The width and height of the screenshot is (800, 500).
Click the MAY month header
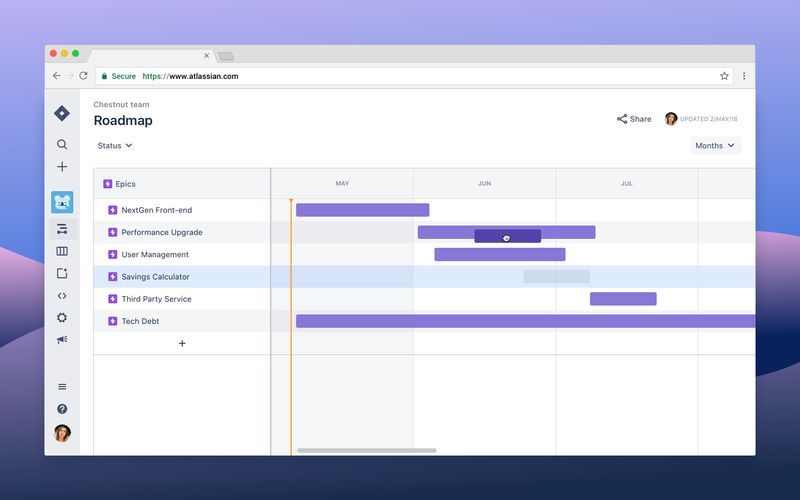pyautogui.click(x=342, y=184)
